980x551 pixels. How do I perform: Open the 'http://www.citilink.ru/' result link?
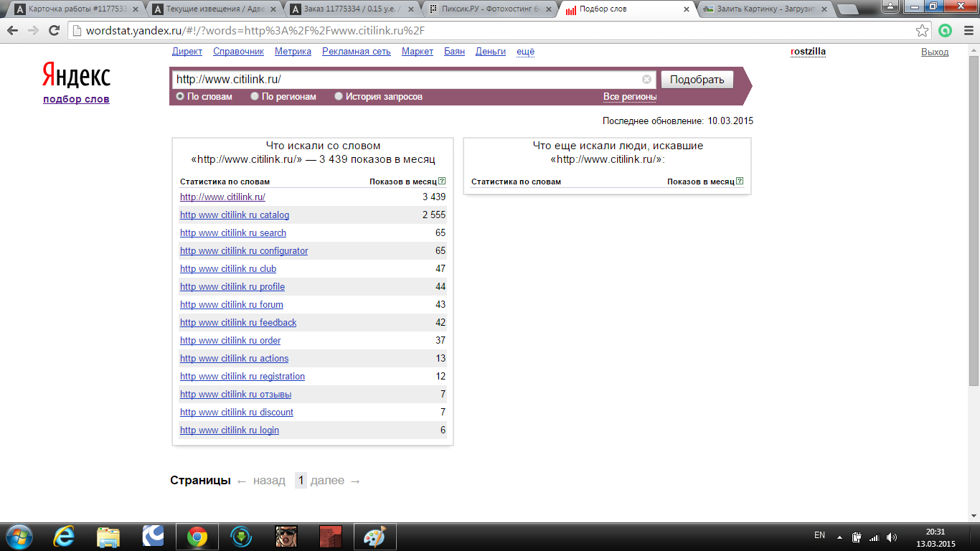[222, 197]
